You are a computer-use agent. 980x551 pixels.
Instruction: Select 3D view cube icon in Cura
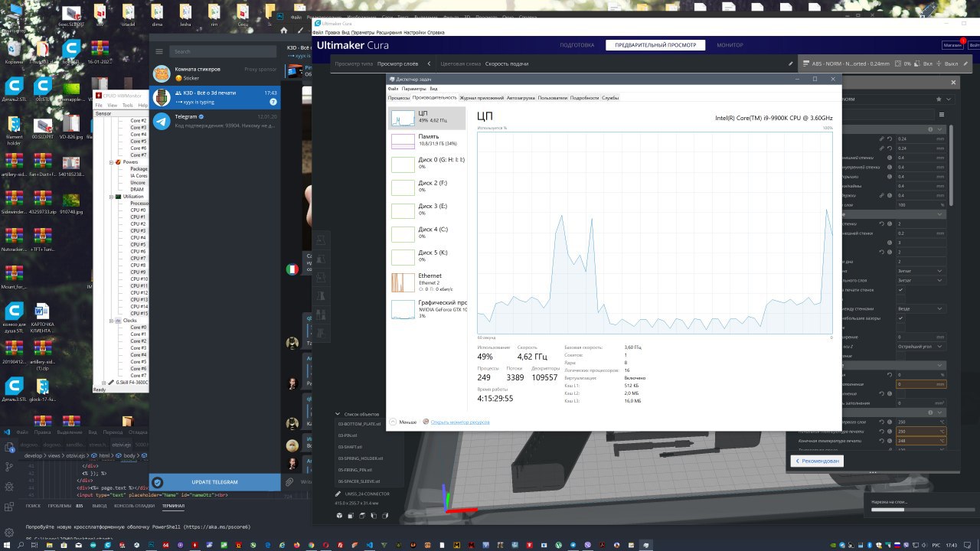coord(339,516)
